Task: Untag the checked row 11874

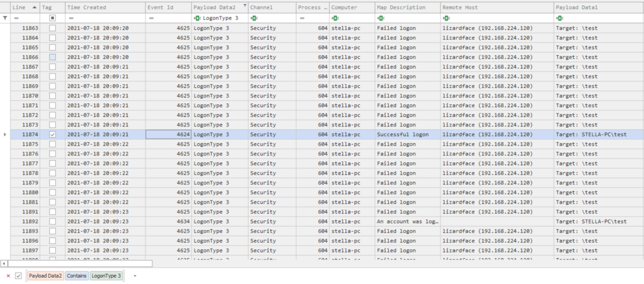Action: coord(53,135)
